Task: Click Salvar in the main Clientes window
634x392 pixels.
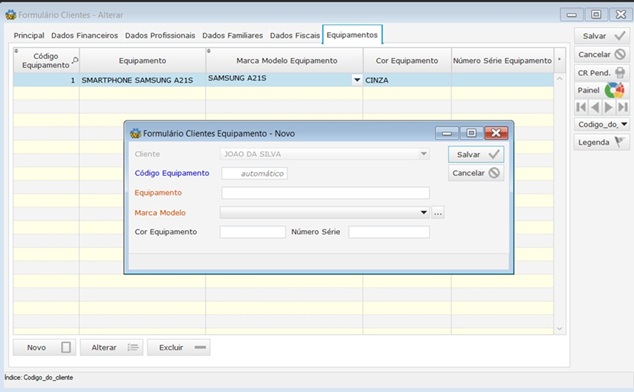Action: click(602, 36)
